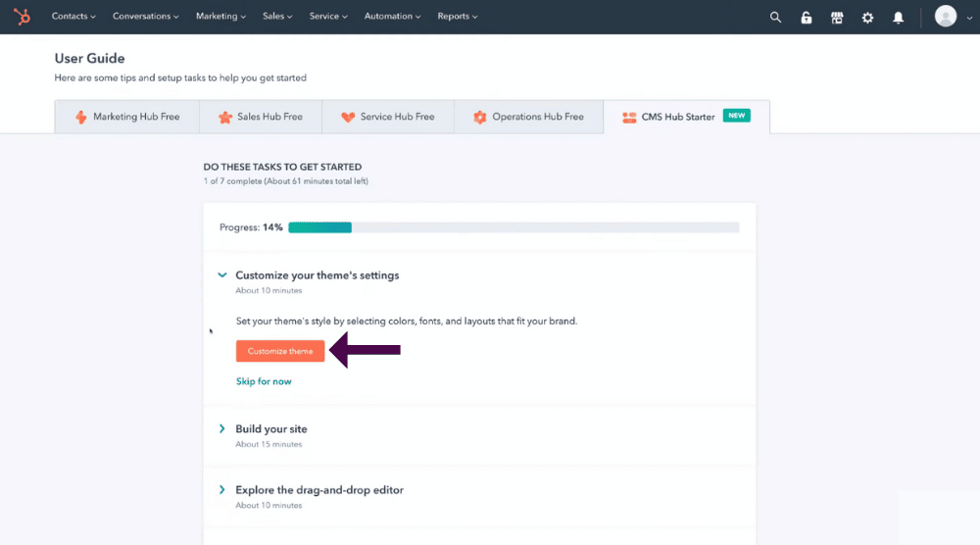
Task: Switch to the Operations Hub Free tab
Action: coord(529,117)
